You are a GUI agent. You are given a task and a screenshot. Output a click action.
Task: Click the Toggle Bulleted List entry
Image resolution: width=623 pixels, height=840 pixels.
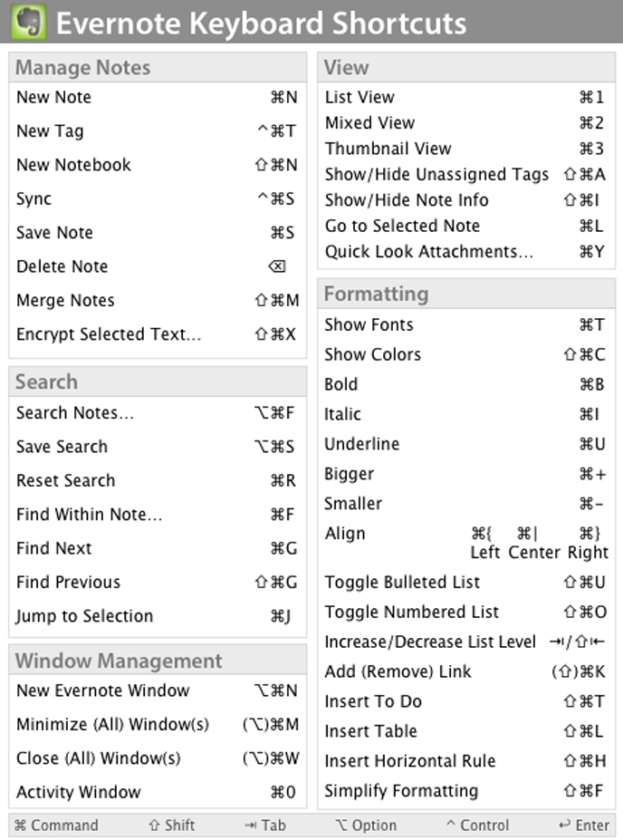[x=402, y=583]
